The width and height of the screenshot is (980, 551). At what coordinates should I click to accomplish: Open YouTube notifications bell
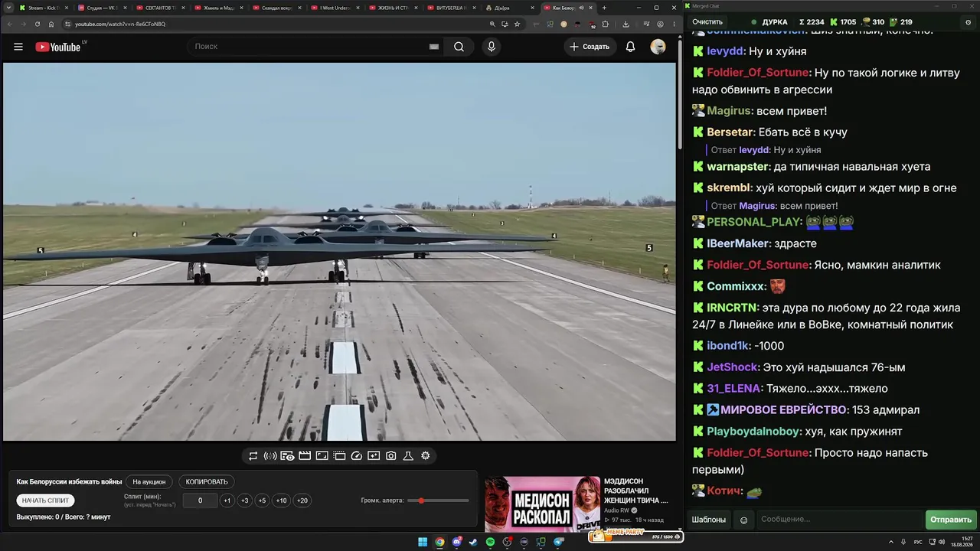point(630,47)
